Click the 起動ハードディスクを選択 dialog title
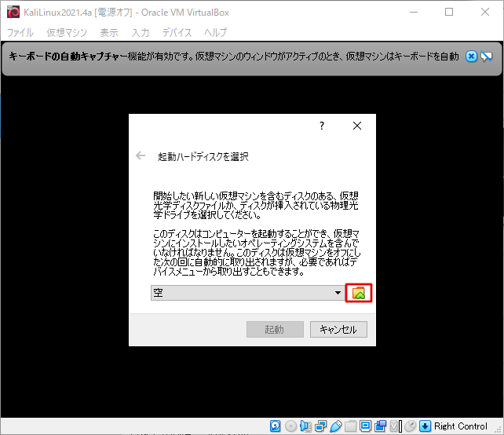This screenshot has height=435, width=504. click(203, 156)
